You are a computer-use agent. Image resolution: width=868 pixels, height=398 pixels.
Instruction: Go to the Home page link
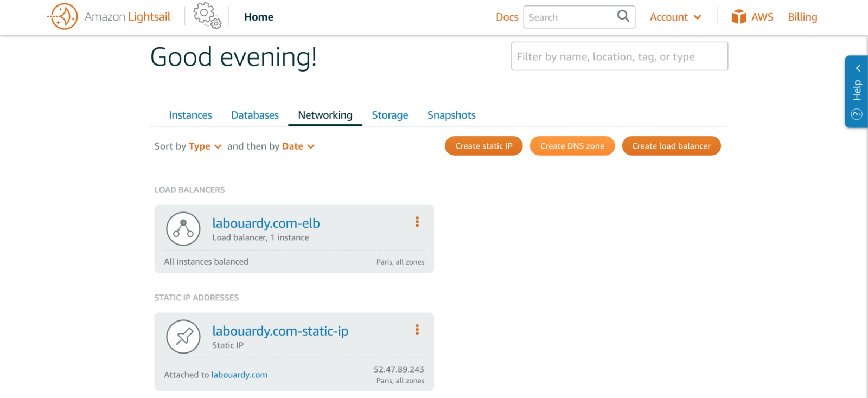pos(259,17)
